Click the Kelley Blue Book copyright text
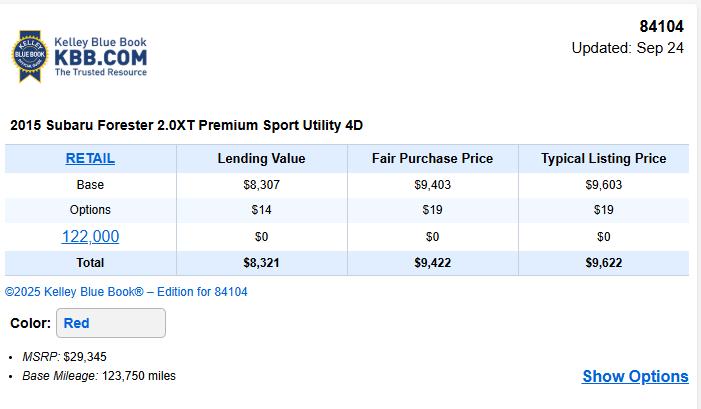 [x=126, y=292]
